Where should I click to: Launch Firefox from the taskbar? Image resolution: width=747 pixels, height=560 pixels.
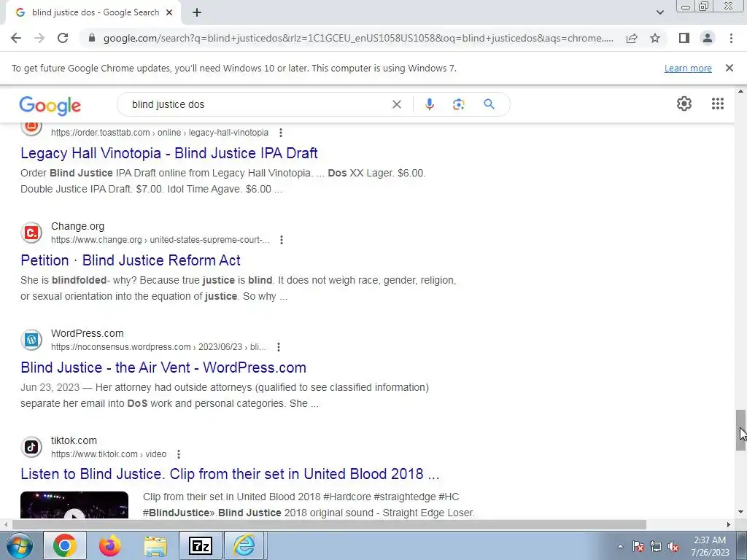[x=110, y=545]
